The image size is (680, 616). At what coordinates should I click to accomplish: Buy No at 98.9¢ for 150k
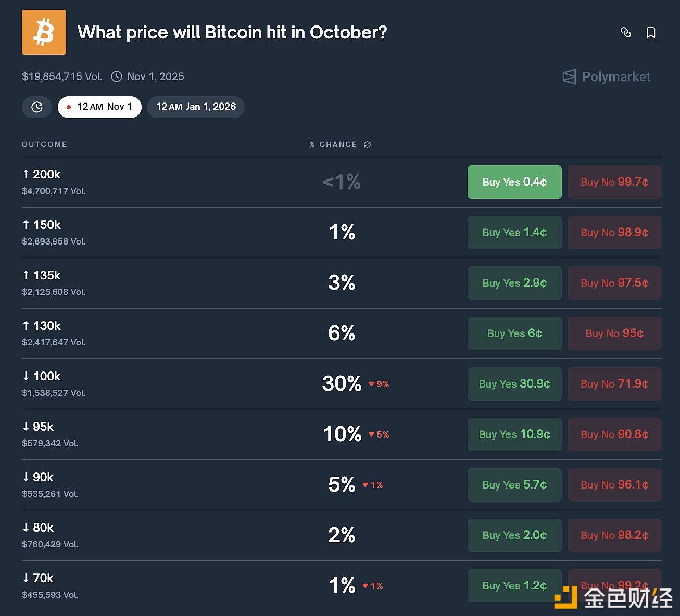(614, 233)
